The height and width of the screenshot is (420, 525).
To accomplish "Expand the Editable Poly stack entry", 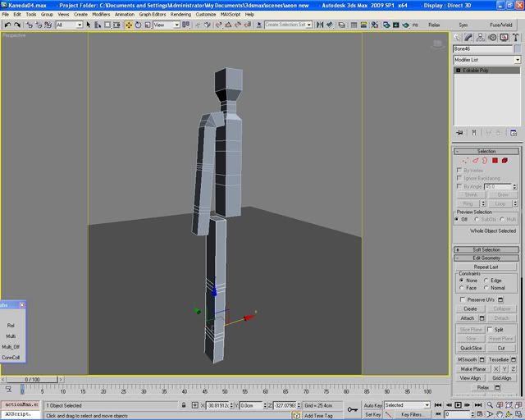I will point(458,71).
